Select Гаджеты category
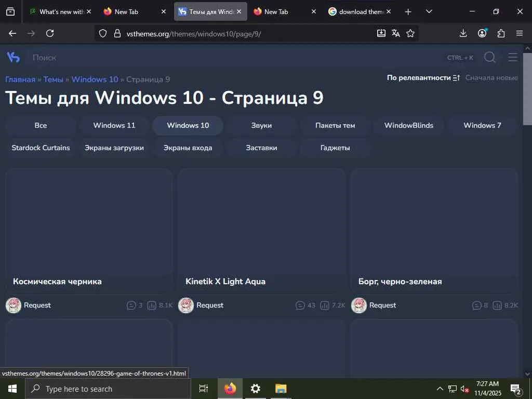The width and height of the screenshot is (532, 399). [335, 148]
